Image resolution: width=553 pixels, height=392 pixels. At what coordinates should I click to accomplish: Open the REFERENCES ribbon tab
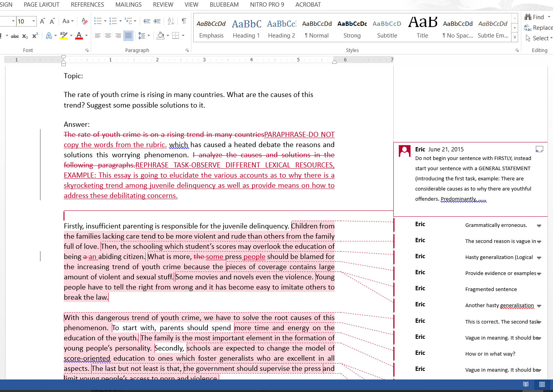tap(87, 5)
